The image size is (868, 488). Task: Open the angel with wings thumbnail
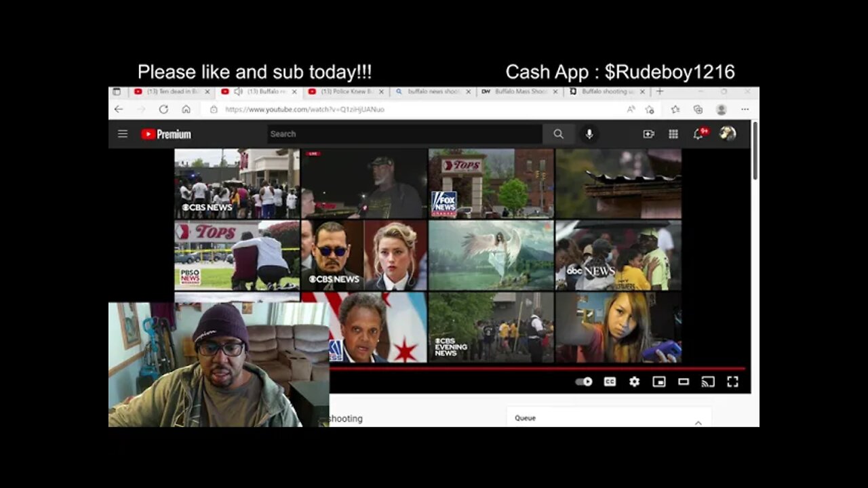(491, 255)
